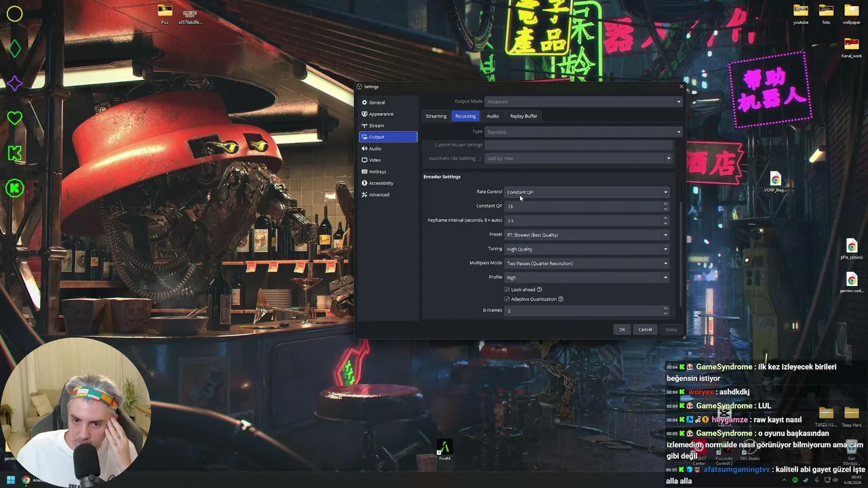Open Spotify from the system tray

click(x=795, y=480)
